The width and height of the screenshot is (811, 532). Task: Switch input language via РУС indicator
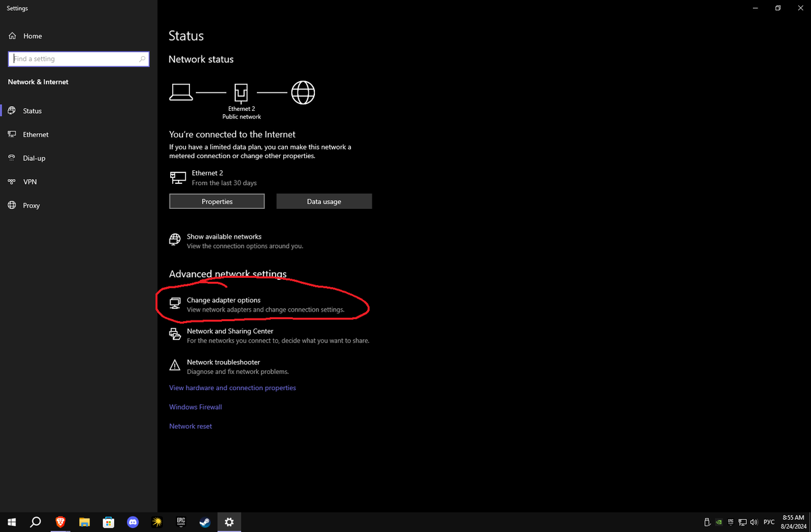pyautogui.click(x=769, y=522)
